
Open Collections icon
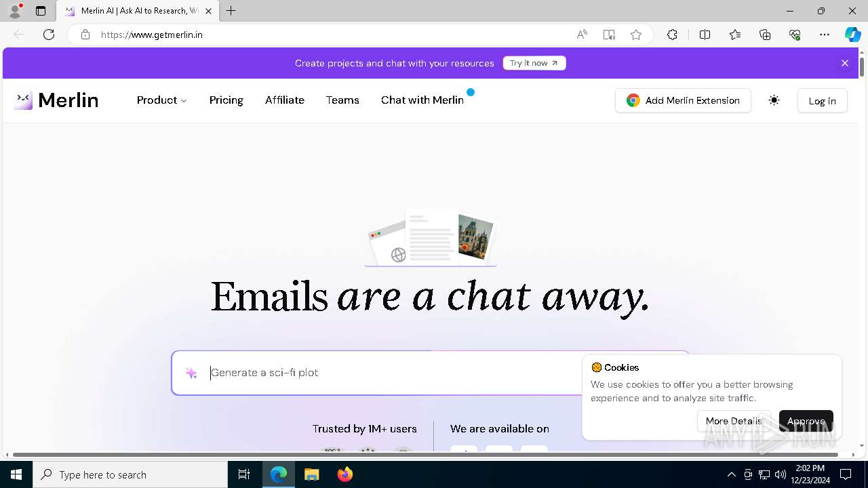tap(765, 35)
